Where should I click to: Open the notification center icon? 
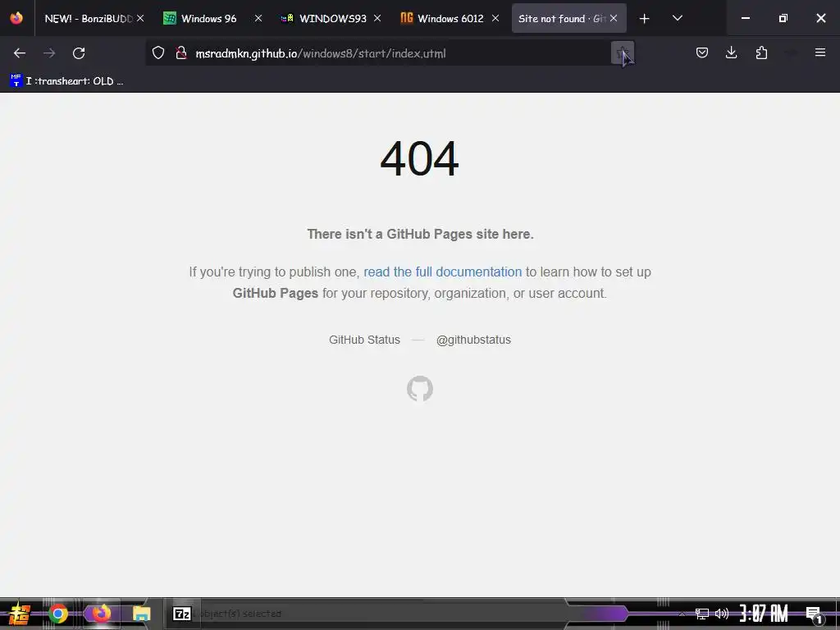coord(813,614)
